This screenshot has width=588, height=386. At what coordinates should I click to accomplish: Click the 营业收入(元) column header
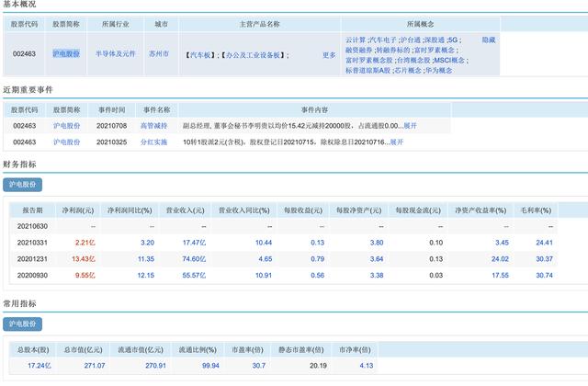pyautogui.click(x=186, y=210)
